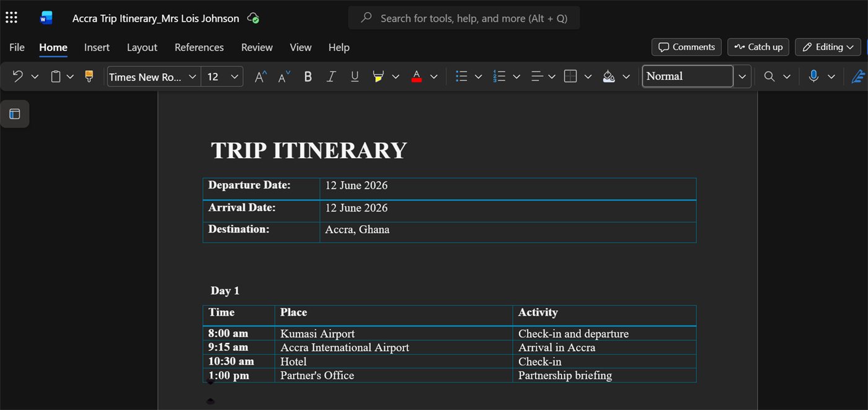This screenshot has height=410, width=868.
Task: Insert a numbered list
Action: tap(499, 76)
